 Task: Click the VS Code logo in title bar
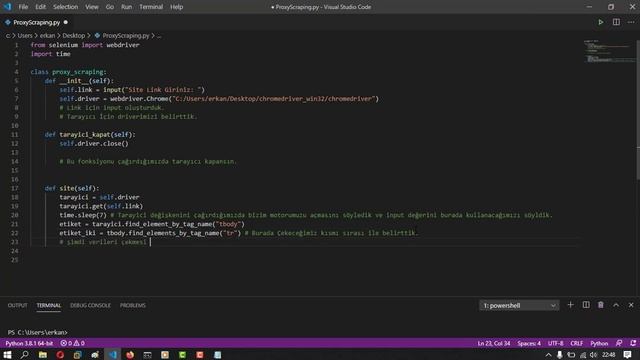tap(7, 7)
